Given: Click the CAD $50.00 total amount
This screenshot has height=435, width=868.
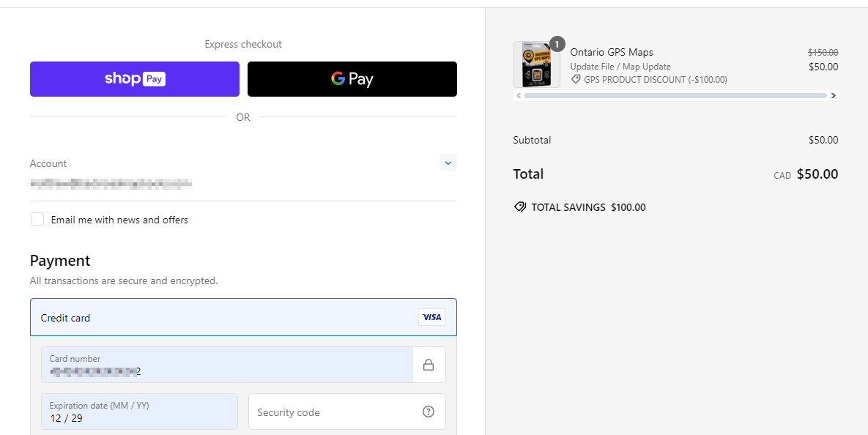Looking at the screenshot, I should click(806, 174).
